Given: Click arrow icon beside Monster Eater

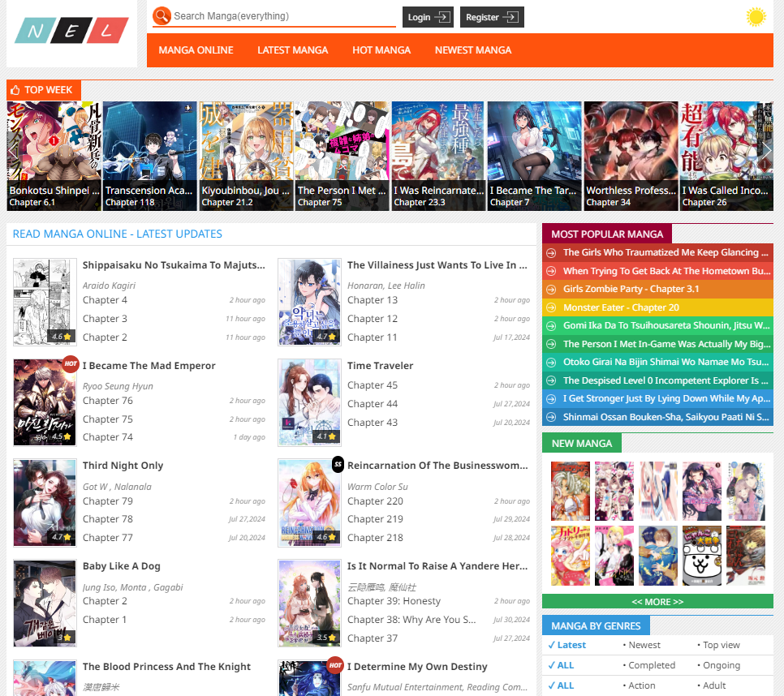Looking at the screenshot, I should tap(551, 307).
